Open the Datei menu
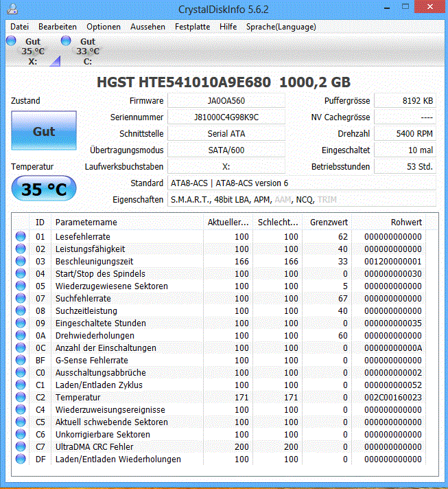 (19, 27)
